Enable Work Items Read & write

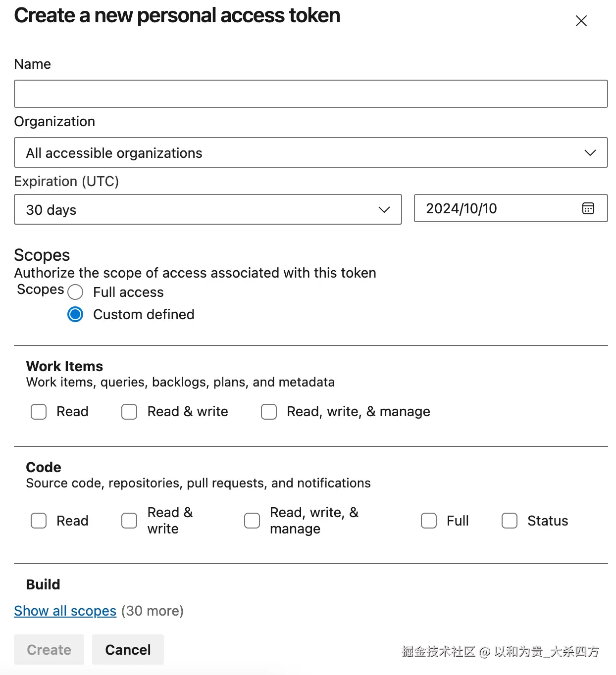tap(129, 412)
